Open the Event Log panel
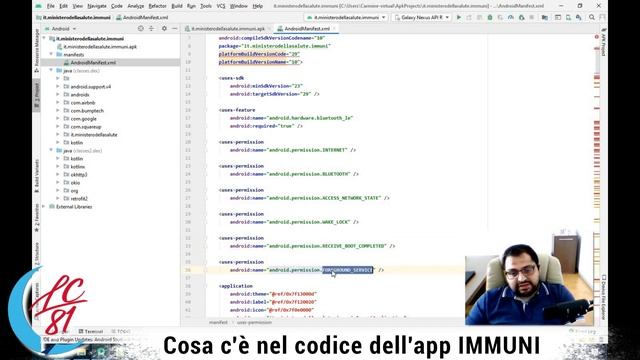 [583, 331]
